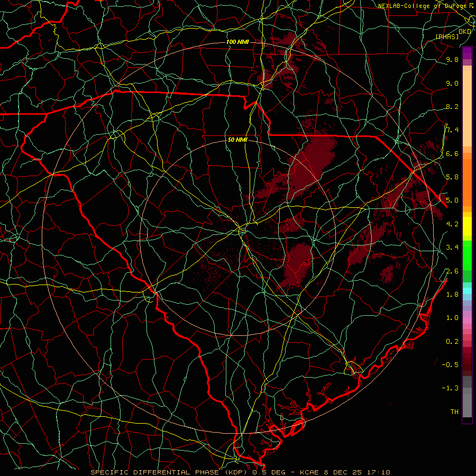The height and width of the screenshot is (476, 476).
Task: Click the 9.8 value on the color scale
Action: click(x=452, y=59)
